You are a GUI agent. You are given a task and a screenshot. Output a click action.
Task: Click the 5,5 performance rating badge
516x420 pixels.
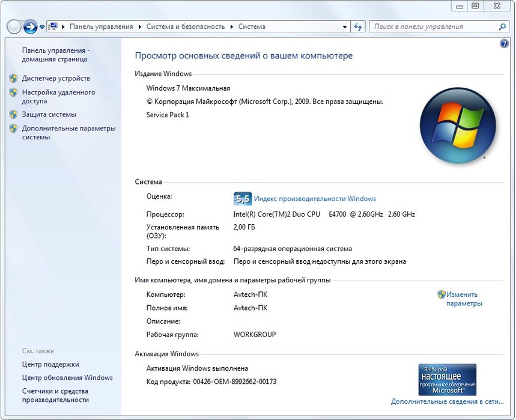[x=243, y=199]
